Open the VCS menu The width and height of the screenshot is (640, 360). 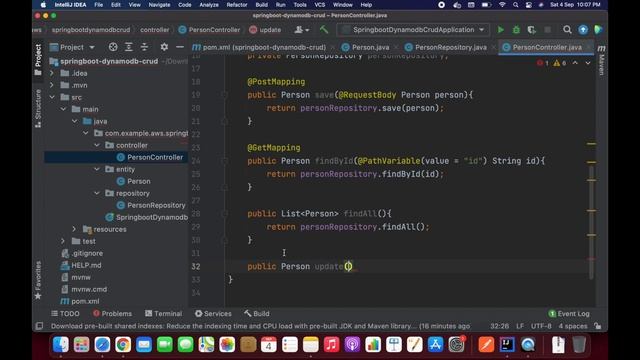[320, 5]
